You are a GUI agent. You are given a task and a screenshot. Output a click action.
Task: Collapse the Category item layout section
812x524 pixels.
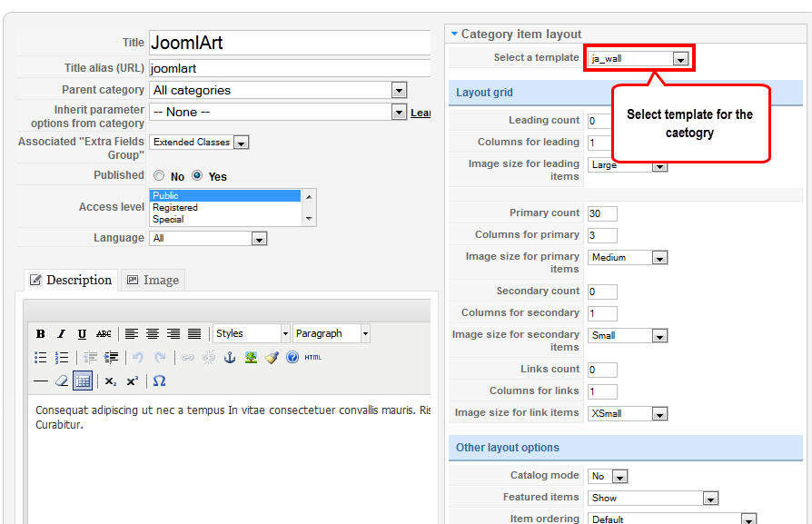454,34
